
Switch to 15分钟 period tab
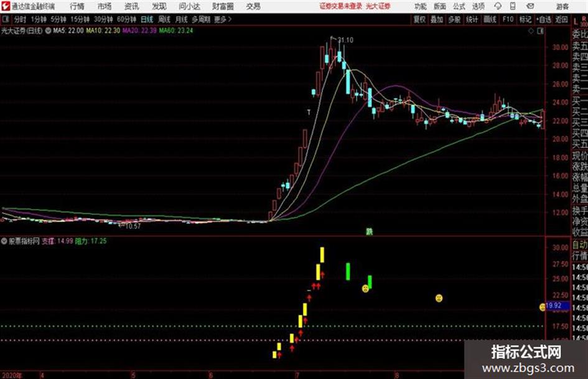pyautogui.click(x=80, y=19)
